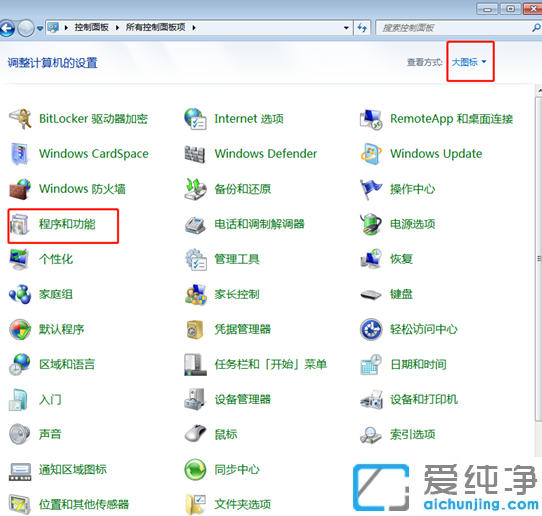The width and height of the screenshot is (542, 516).
Task: Click the 家长控制 icon
Action: pyautogui.click(x=196, y=295)
